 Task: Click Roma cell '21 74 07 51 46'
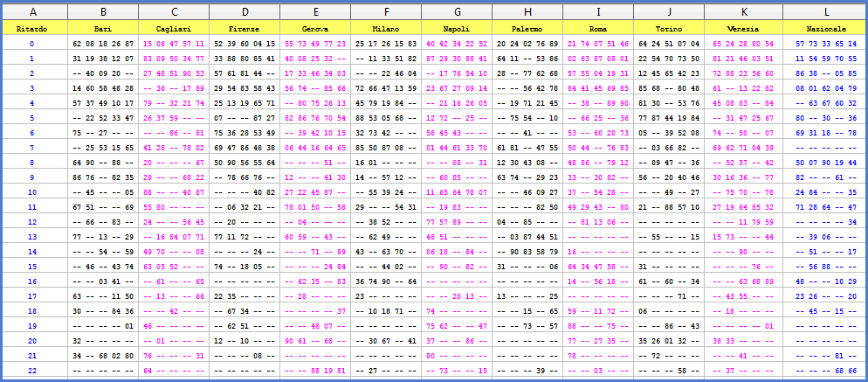pos(598,43)
